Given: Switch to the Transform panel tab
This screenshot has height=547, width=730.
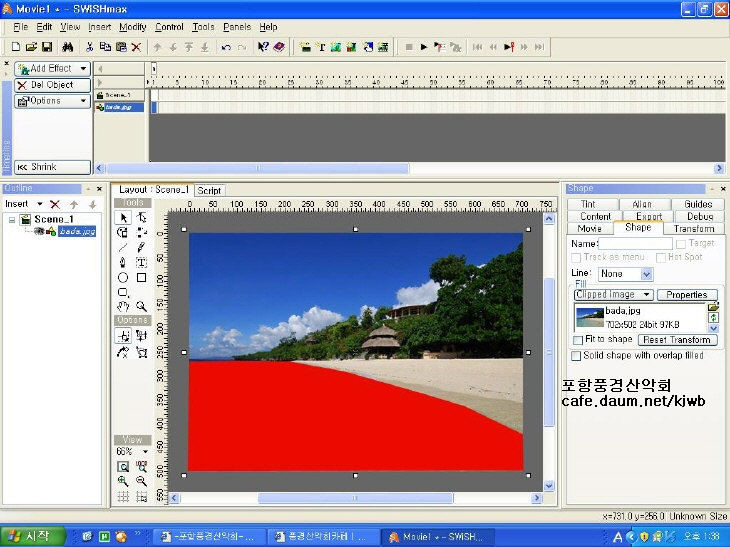Looking at the screenshot, I should 694,229.
